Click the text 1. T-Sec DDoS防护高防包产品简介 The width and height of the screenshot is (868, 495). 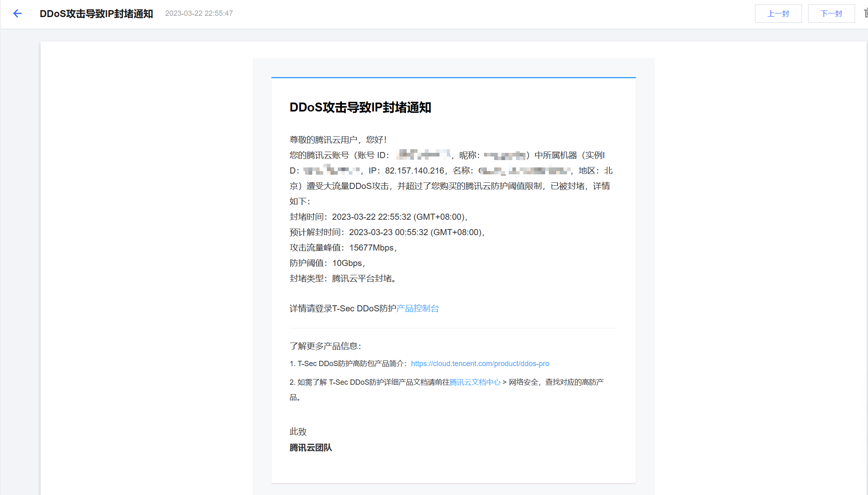click(348, 364)
